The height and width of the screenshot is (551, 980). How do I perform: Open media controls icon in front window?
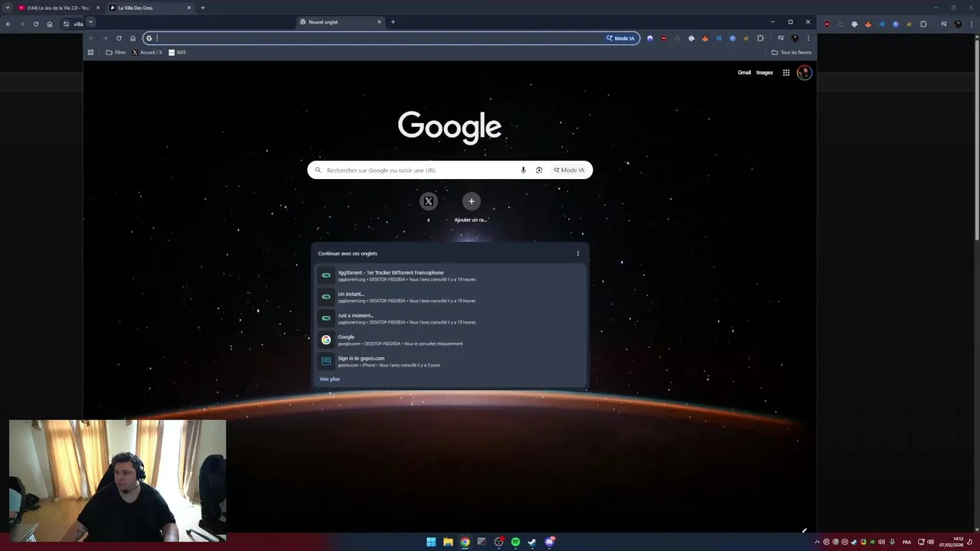pos(780,38)
